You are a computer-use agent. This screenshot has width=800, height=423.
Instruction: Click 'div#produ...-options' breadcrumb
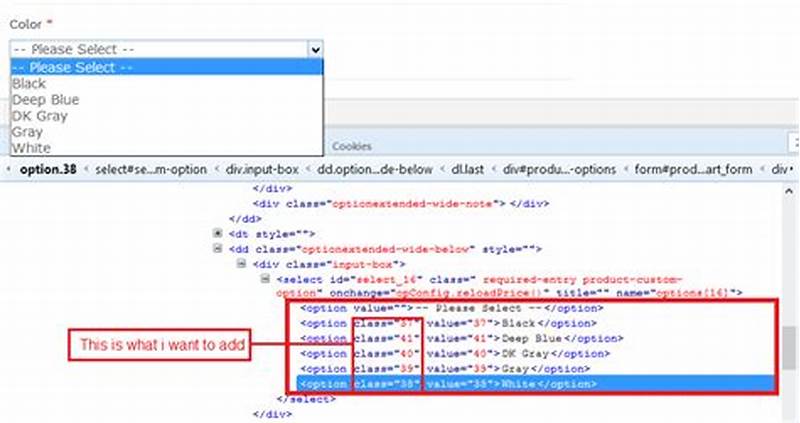coord(559,169)
